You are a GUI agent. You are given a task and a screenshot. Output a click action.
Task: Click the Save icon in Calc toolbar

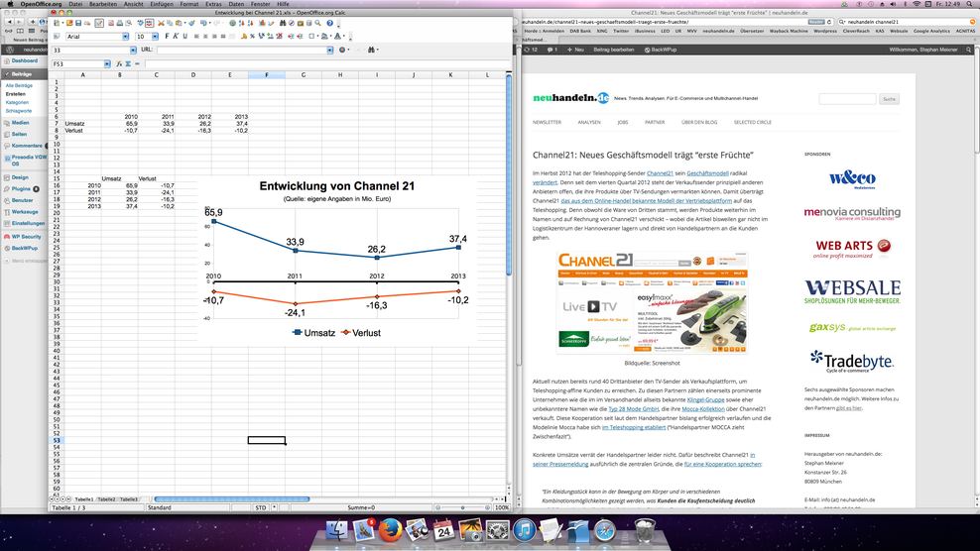[x=78, y=23]
